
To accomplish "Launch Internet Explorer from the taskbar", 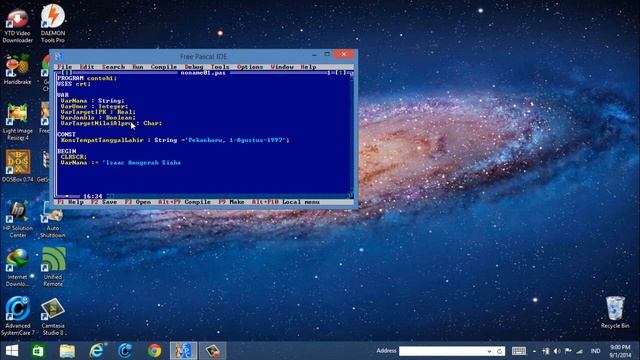I will pyautogui.click(x=97, y=351).
